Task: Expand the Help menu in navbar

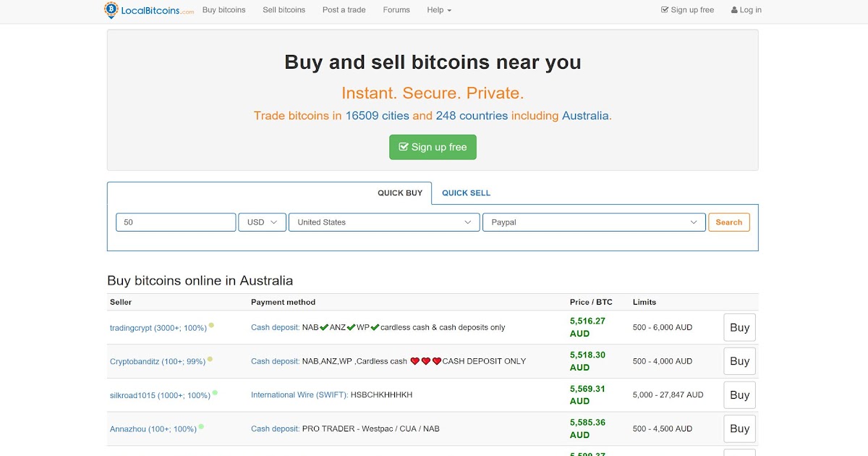Action: [x=439, y=10]
